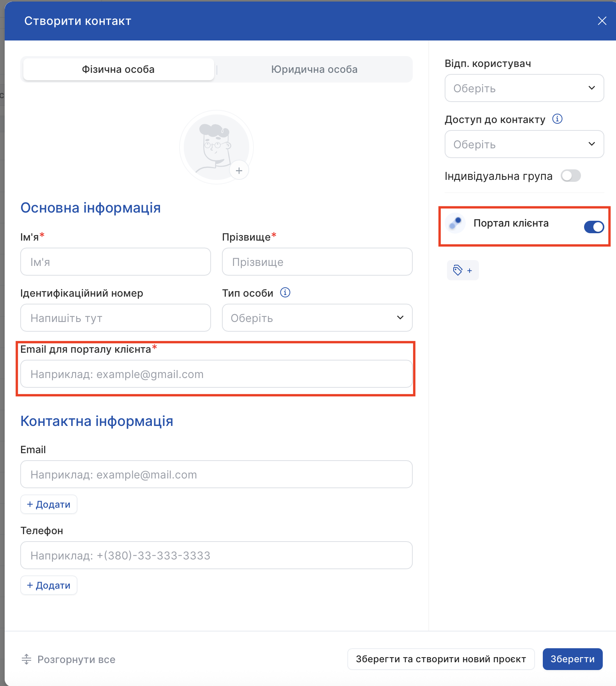
Task: Click the Email для порталу клієнта field
Action: [x=216, y=374]
